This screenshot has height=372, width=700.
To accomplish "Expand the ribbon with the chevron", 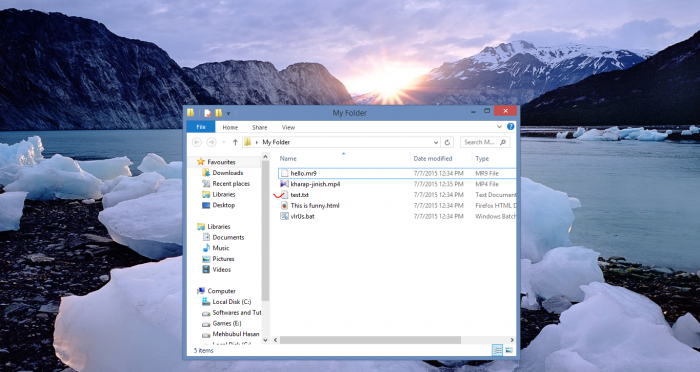I will click(x=500, y=127).
